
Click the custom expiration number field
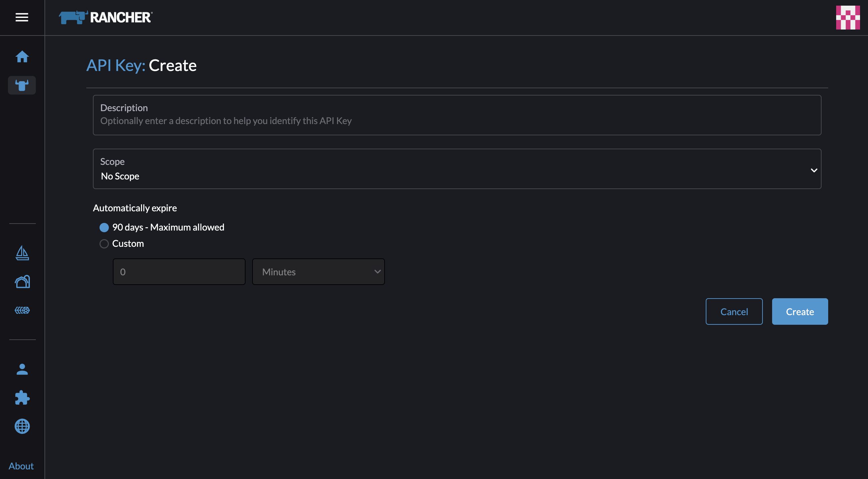(x=179, y=271)
